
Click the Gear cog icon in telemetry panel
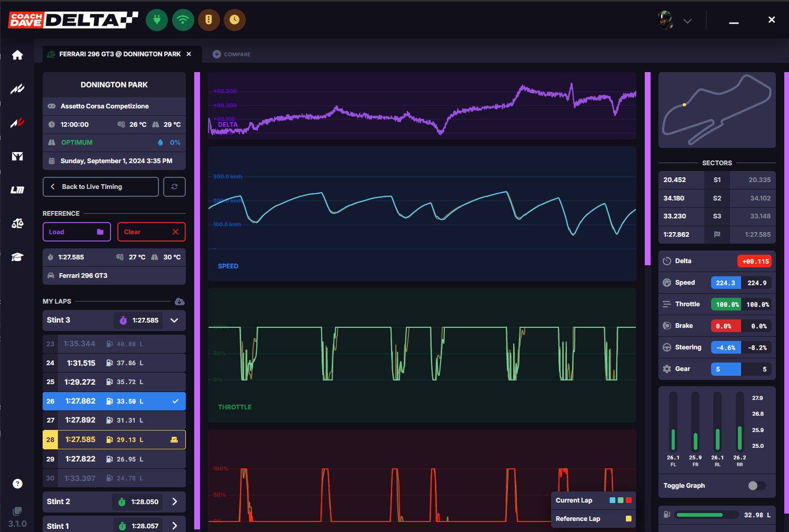pos(667,369)
